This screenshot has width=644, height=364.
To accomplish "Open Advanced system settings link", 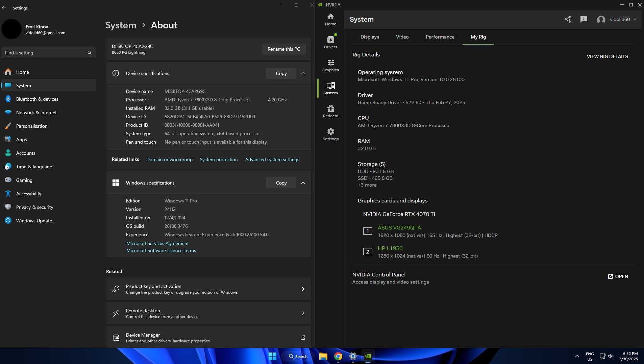I will [272, 160].
